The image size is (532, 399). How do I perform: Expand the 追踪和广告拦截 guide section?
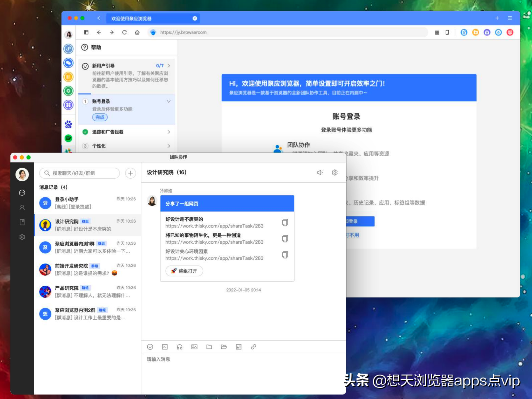tap(168, 132)
